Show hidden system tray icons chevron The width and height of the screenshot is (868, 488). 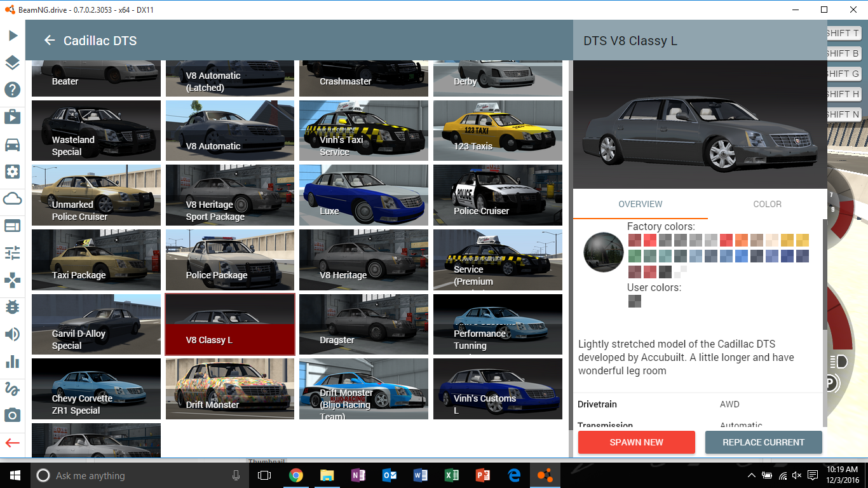pos(752,475)
